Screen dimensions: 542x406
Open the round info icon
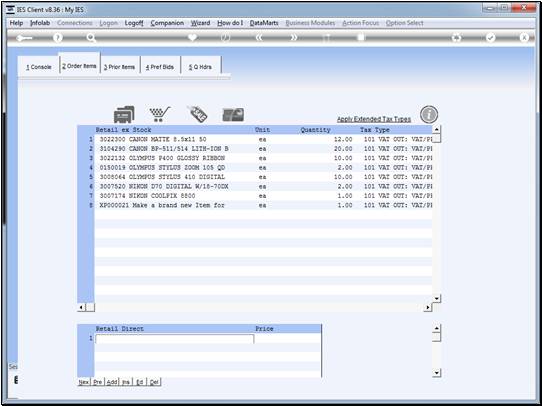click(x=429, y=115)
